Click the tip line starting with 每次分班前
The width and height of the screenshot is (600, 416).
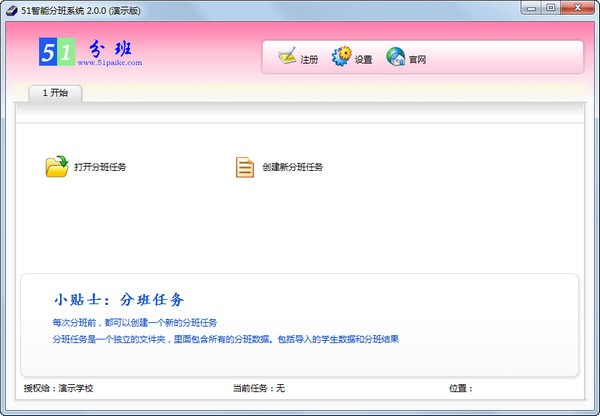click(x=135, y=323)
